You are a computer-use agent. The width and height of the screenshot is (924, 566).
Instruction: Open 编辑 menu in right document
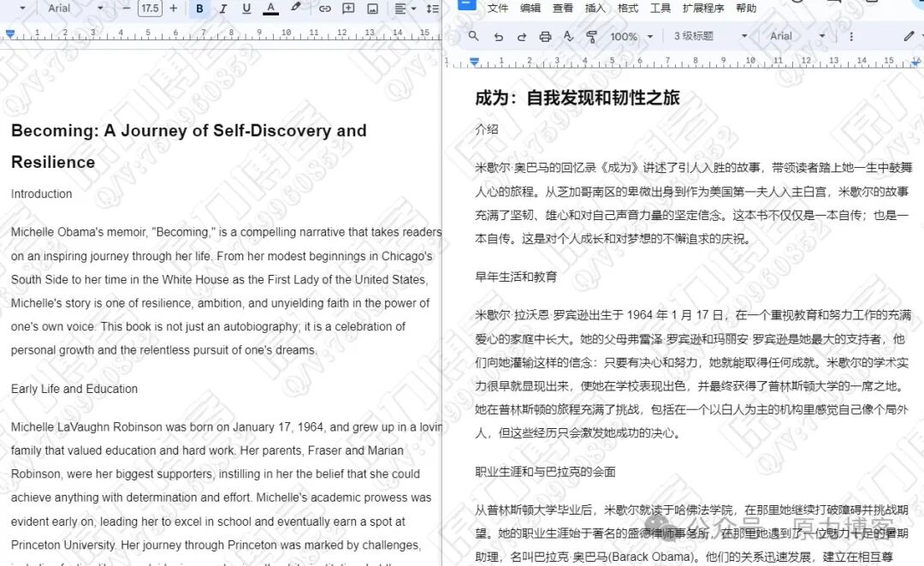pos(530,9)
